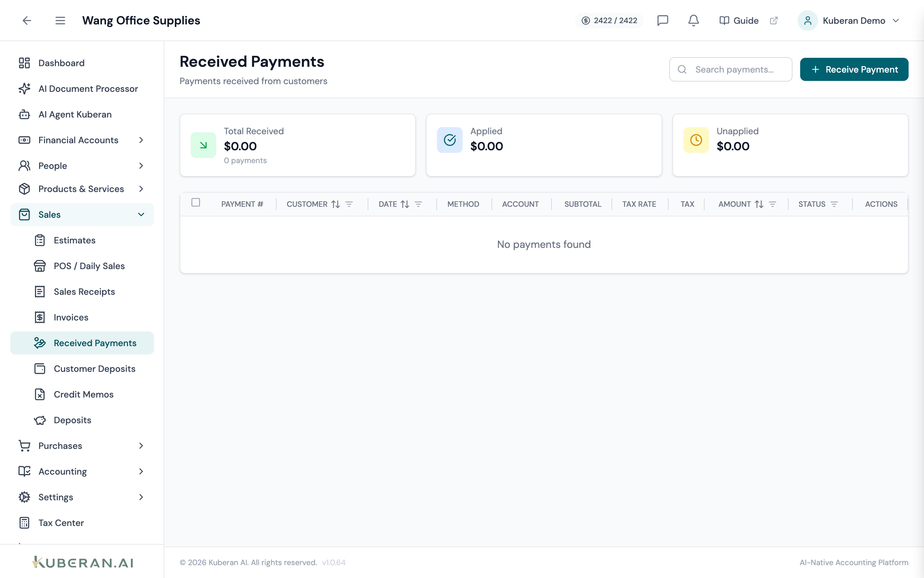
Task: Open Sales Receipts
Action: (82, 292)
